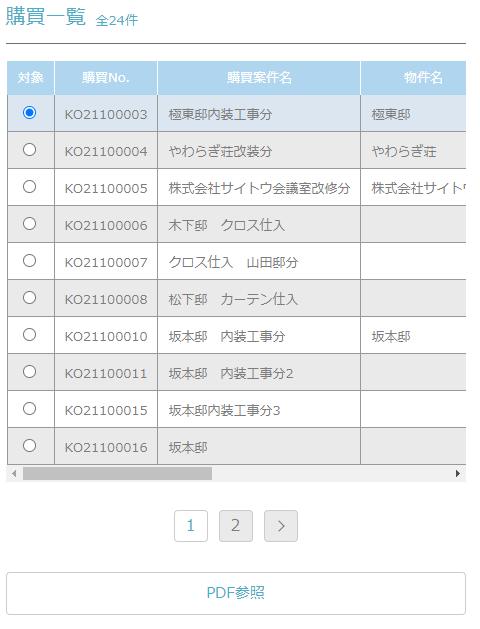The height and width of the screenshot is (629, 480).
Task: Open the PDF参照 button
Action: (236, 593)
